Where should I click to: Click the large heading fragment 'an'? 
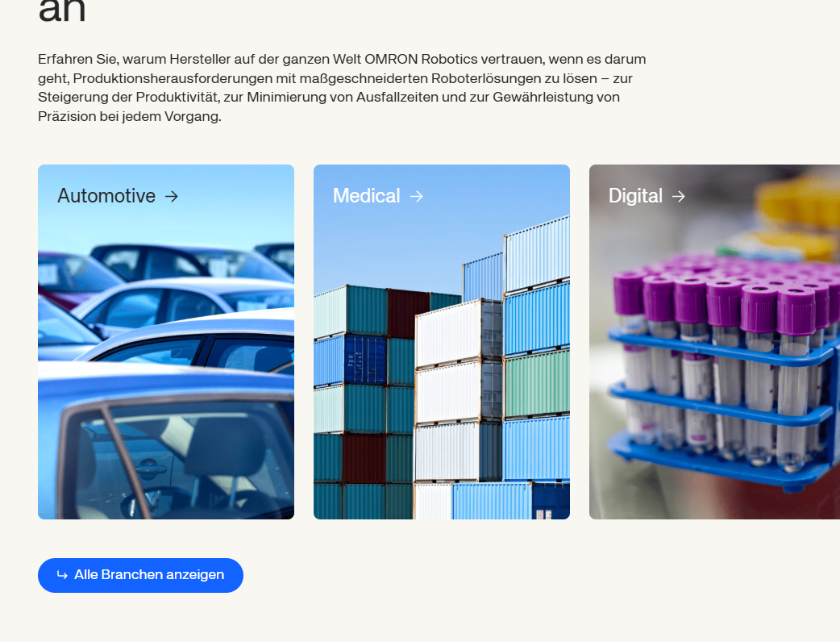(62, 10)
